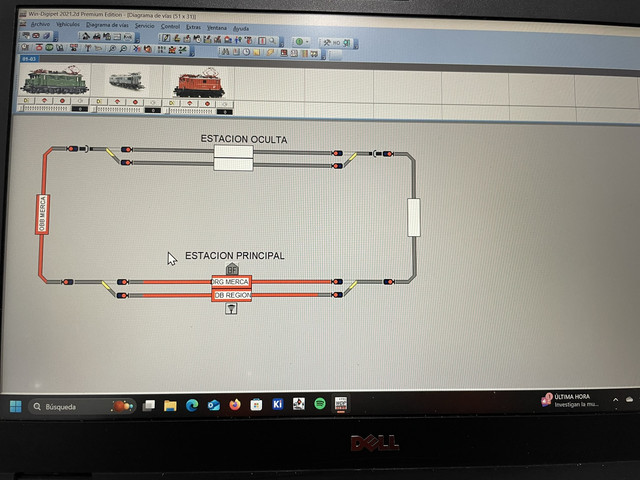Viewport: 640px width, 480px height.
Task: Open the Extras menu
Action: 193,27
